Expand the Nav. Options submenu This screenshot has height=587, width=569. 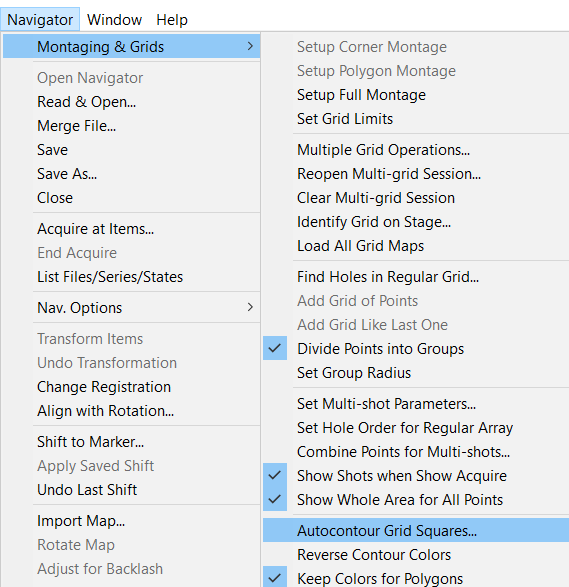click(131, 308)
